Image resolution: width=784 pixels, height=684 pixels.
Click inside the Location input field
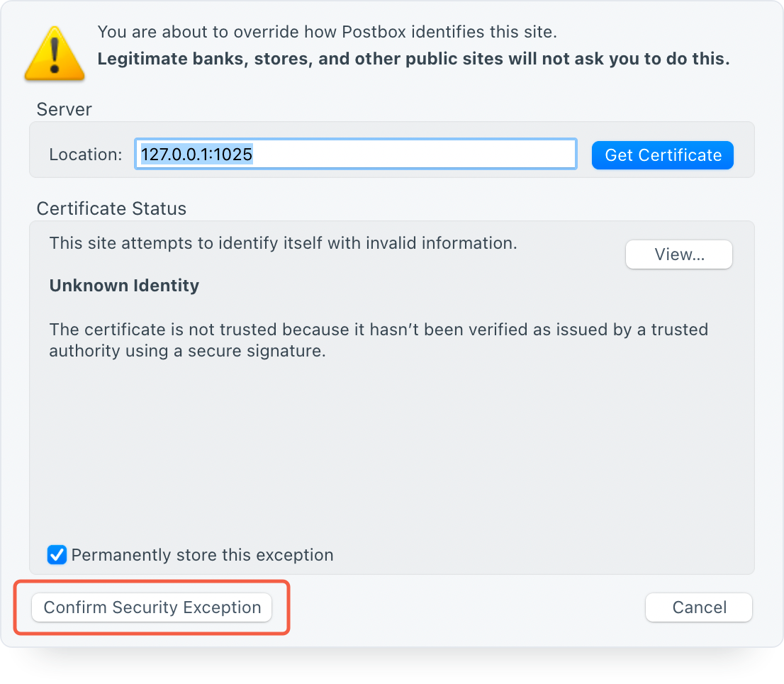tap(354, 154)
